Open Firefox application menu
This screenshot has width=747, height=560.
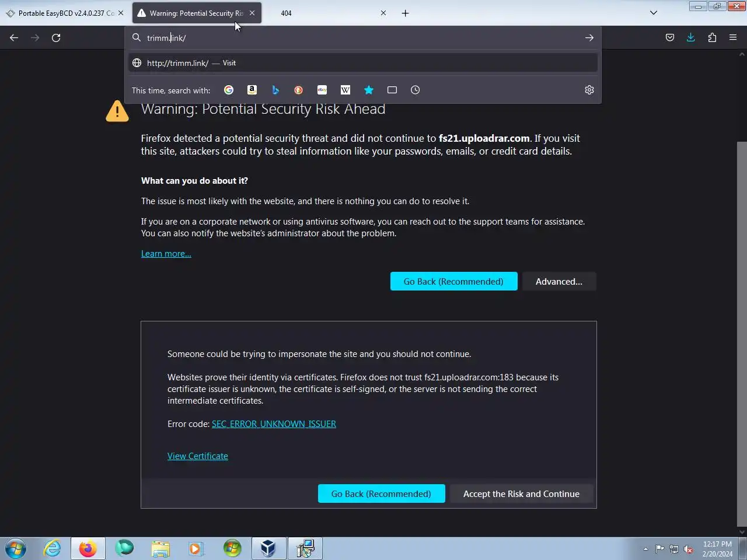[733, 38]
